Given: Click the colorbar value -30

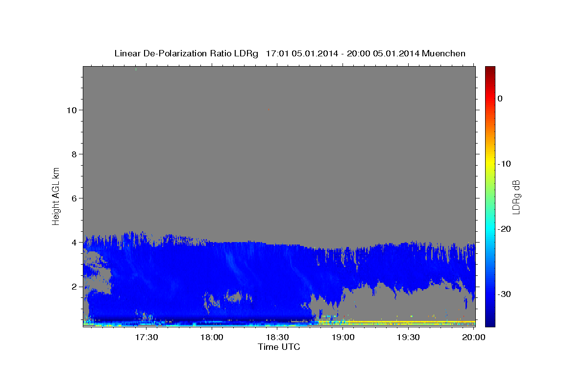Looking at the screenshot, I should click(x=504, y=294).
